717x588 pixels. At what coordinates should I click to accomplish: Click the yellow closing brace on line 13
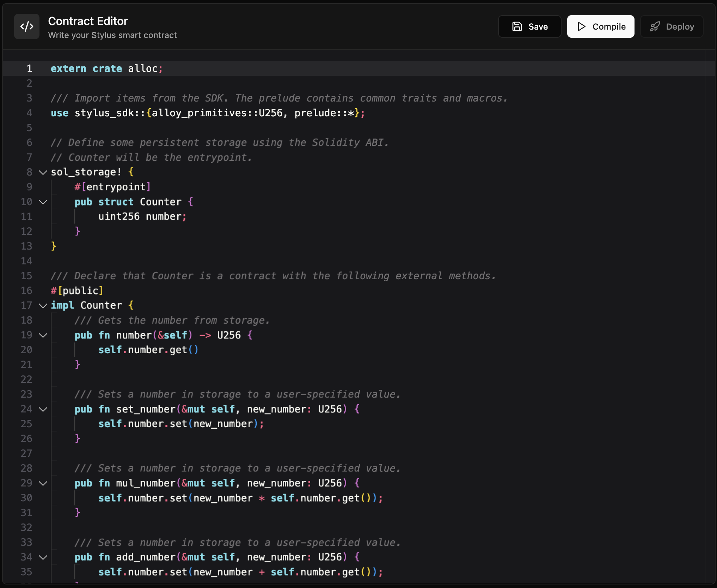click(x=54, y=246)
